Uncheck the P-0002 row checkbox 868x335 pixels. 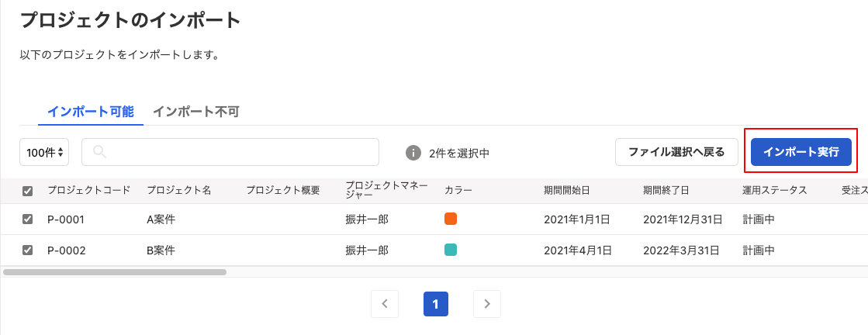27,250
